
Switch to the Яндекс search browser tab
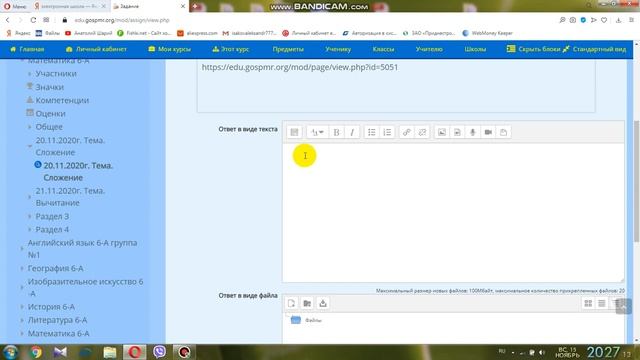(69, 7)
